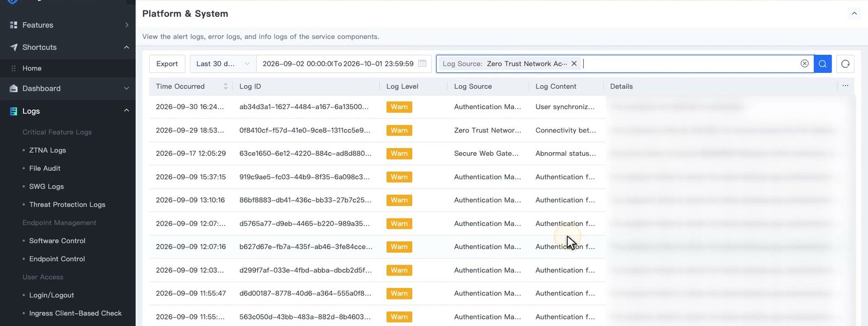This screenshot has height=326, width=868.
Task: Run search with magnifier button
Action: pos(822,64)
